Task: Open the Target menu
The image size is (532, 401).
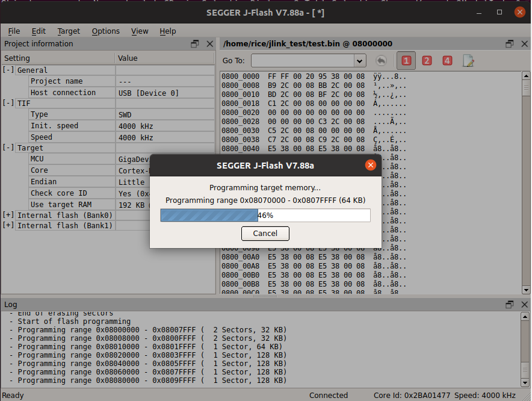Action: 69,31
